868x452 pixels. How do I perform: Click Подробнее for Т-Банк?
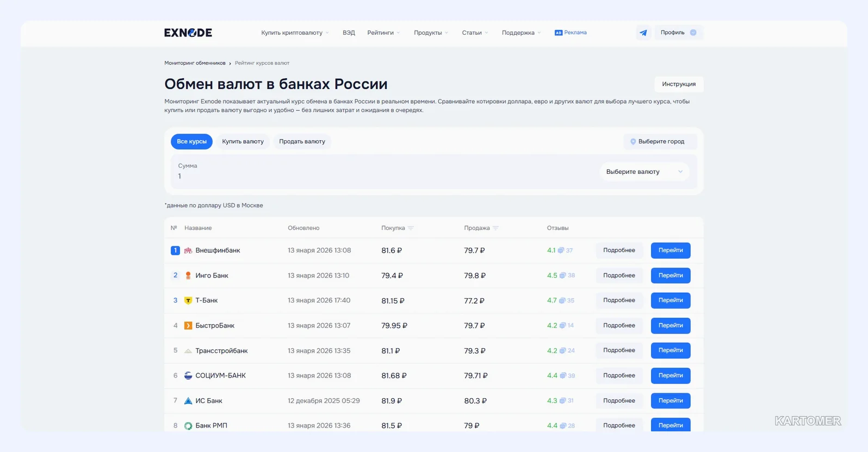(619, 300)
